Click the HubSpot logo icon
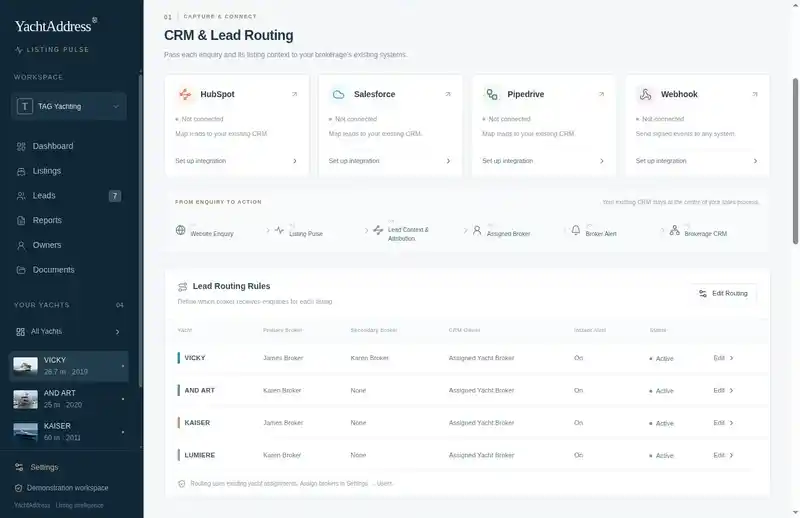 coord(185,94)
